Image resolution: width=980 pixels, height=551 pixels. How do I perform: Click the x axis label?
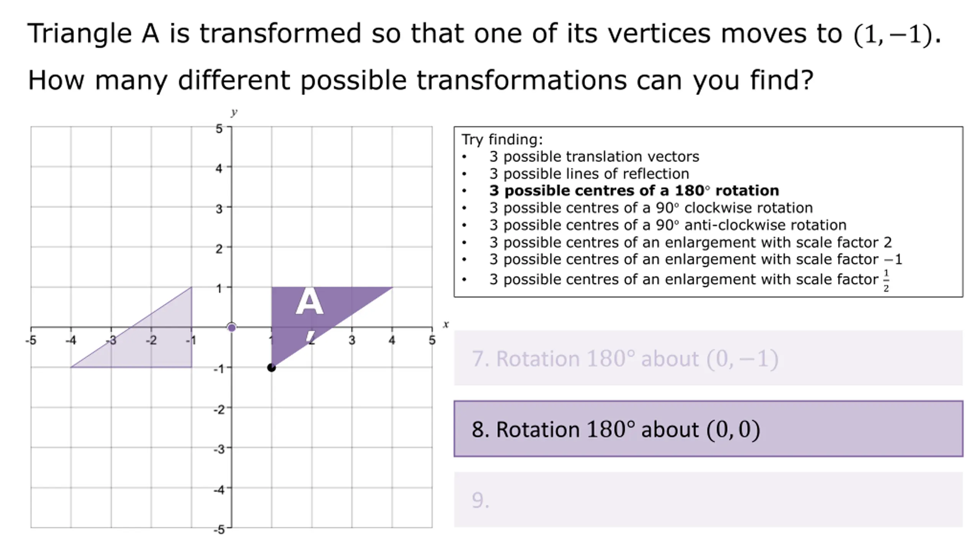446,324
